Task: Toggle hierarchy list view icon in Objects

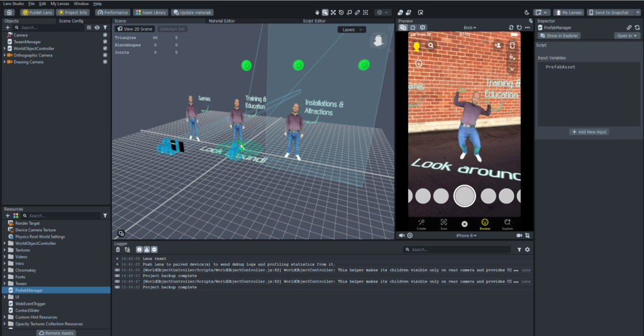Action: [x=89, y=28]
